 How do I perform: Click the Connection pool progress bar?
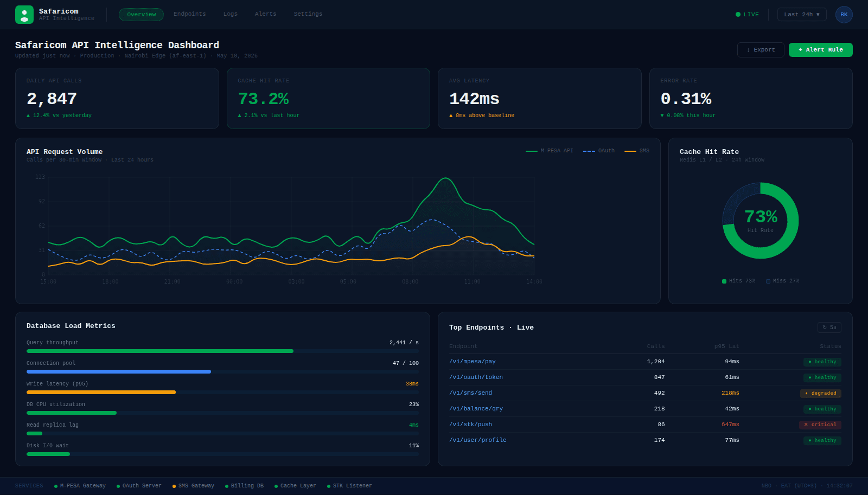click(222, 372)
